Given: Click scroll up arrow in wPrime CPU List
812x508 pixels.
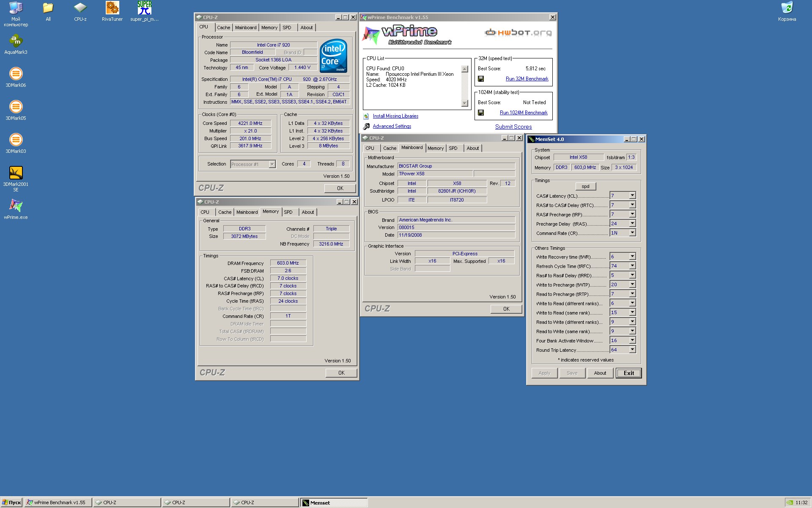Looking at the screenshot, I should pyautogui.click(x=464, y=69).
